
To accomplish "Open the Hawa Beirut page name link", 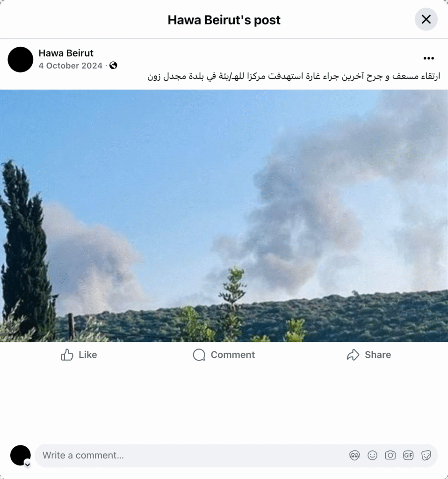I will 66,53.
